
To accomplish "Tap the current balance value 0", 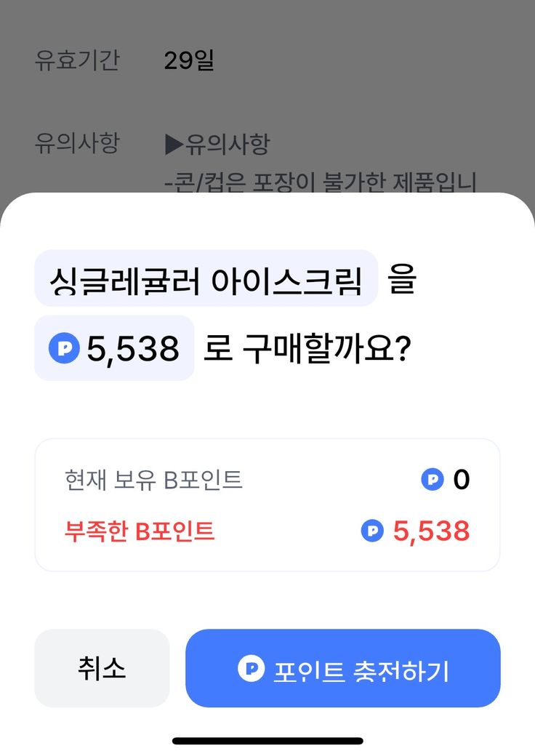I will [x=461, y=480].
